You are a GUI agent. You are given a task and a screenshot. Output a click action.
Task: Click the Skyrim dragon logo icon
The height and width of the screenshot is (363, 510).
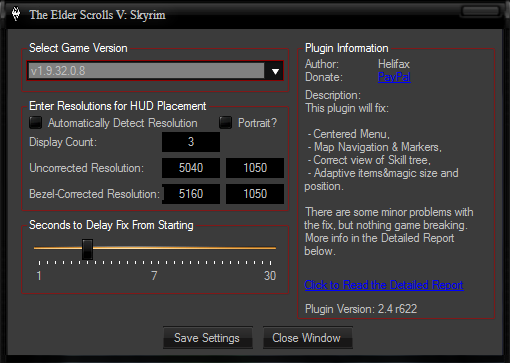16,14
